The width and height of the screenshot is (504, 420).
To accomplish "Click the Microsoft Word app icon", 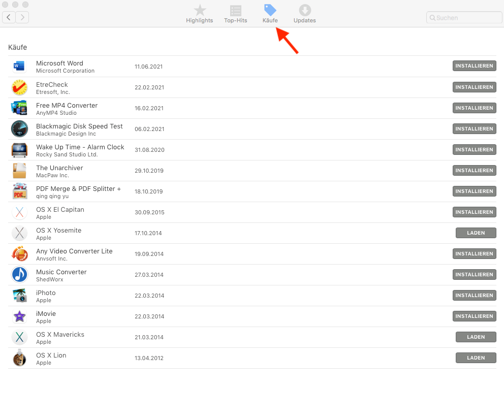I will [x=19, y=66].
